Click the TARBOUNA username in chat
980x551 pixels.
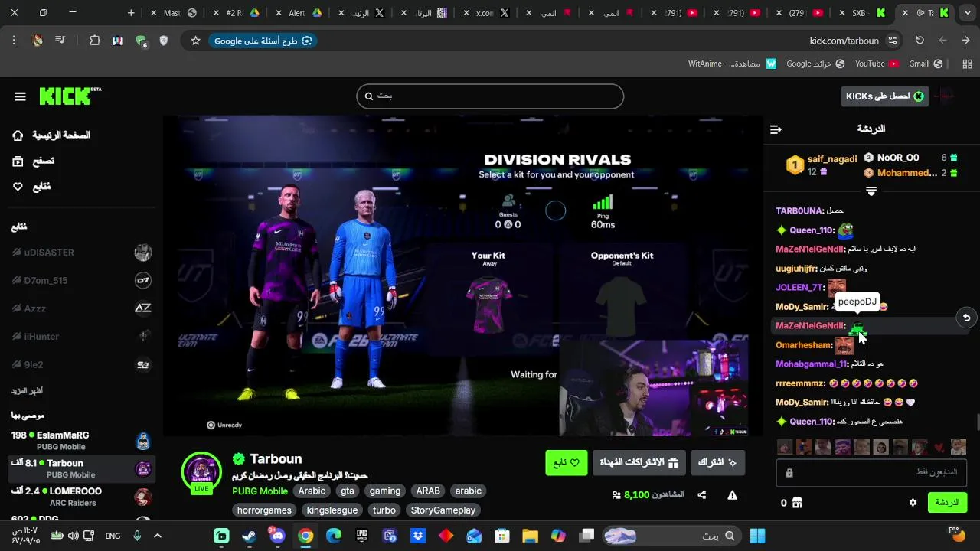[799, 210]
